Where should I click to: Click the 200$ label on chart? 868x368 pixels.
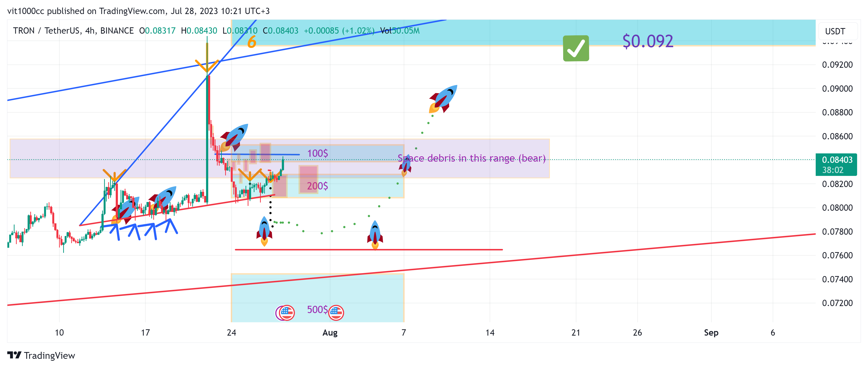click(x=317, y=186)
